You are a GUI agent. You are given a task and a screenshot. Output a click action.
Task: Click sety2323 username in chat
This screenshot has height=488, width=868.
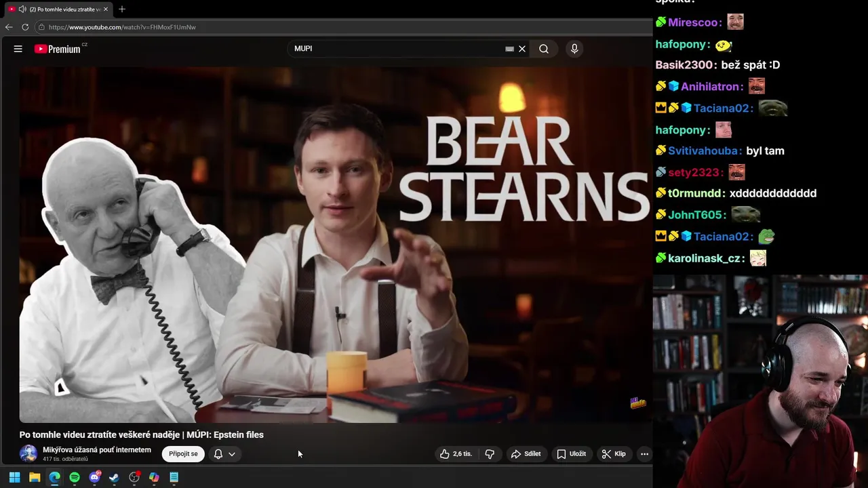(694, 173)
